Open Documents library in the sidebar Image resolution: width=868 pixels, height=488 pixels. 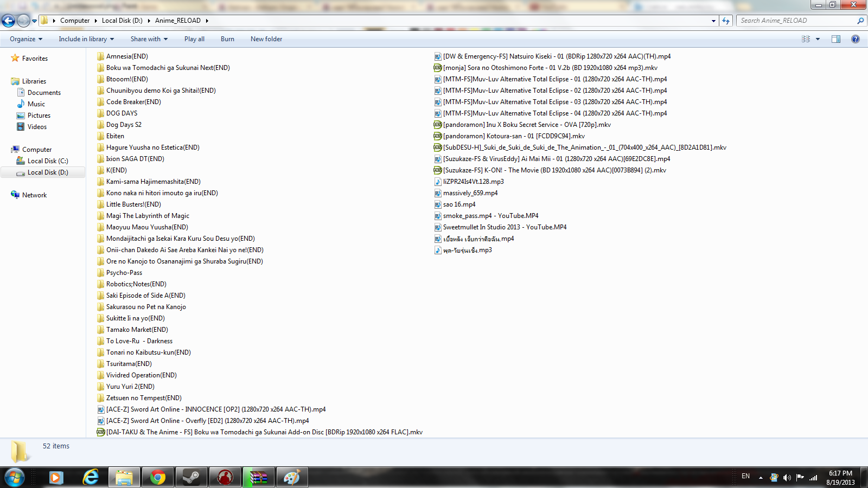(44, 93)
